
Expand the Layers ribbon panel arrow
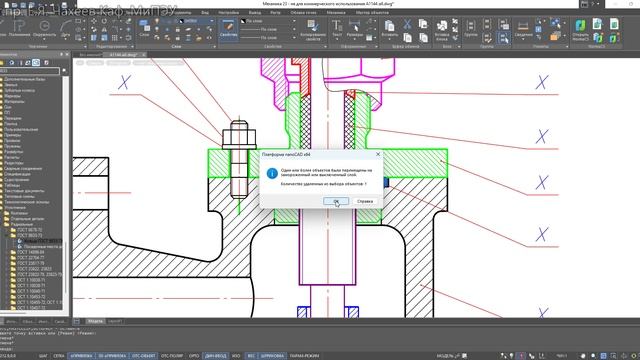[x=215, y=47]
